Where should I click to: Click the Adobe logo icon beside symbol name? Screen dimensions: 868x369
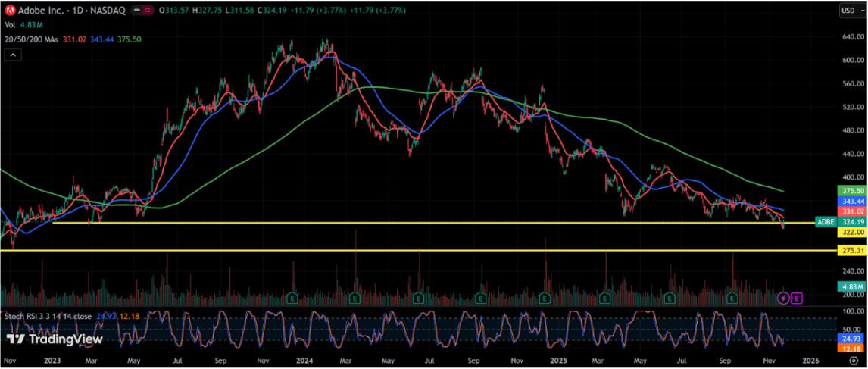(10, 10)
